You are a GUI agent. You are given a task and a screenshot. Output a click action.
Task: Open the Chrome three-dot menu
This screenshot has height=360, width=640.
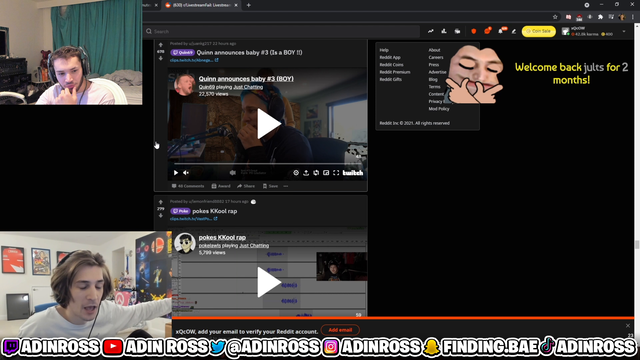(633, 17)
